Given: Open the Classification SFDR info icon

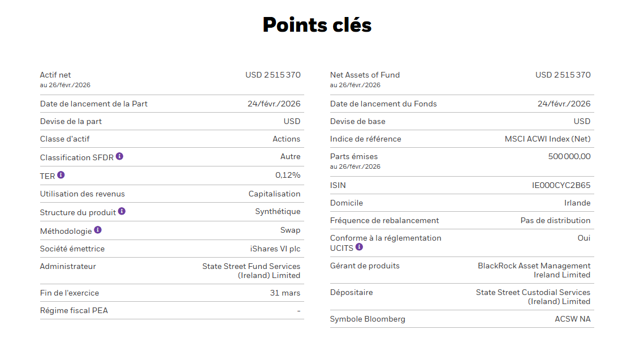Looking at the screenshot, I should pos(119,156).
